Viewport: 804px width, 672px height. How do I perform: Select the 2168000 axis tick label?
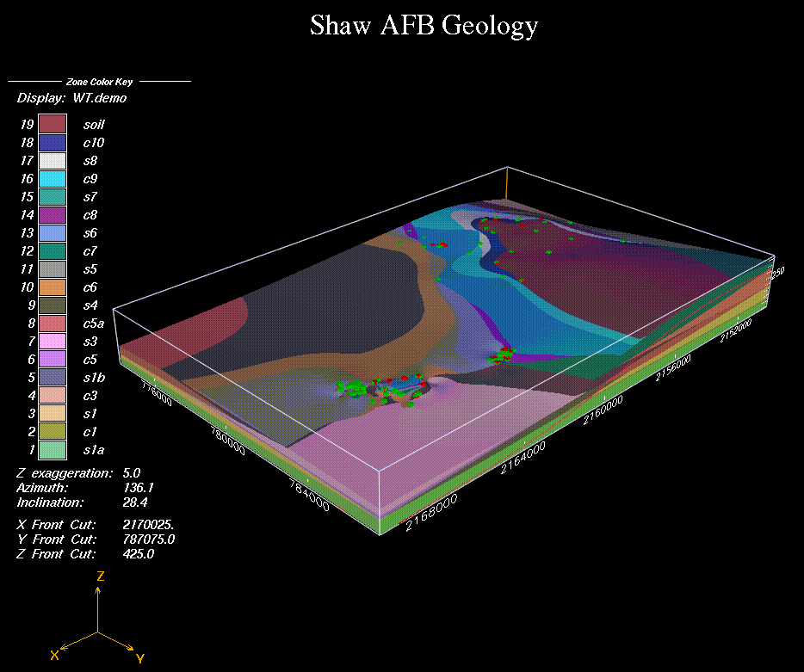click(430, 513)
